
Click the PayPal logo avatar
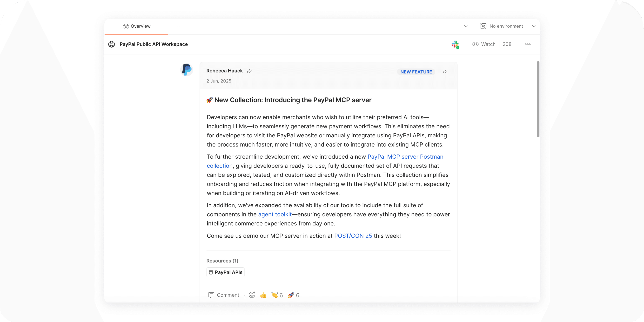[187, 70]
